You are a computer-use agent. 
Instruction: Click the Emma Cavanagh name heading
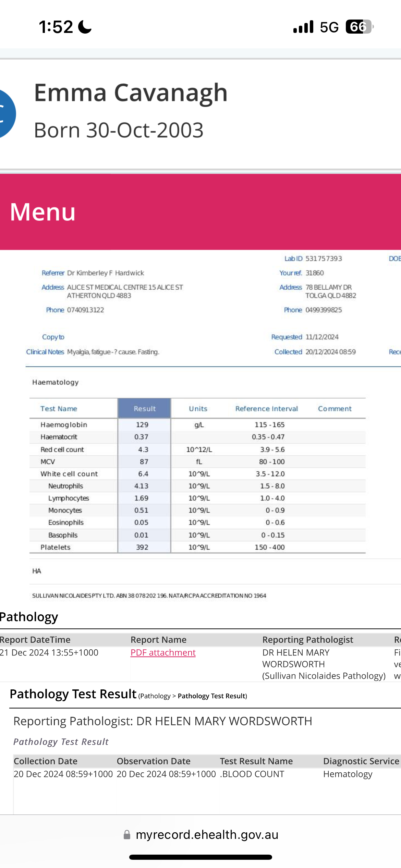coord(131,93)
